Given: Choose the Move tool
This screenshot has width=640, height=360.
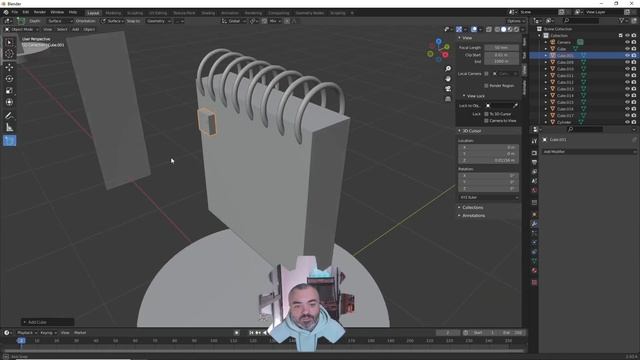Looking at the screenshot, I should point(9,67).
